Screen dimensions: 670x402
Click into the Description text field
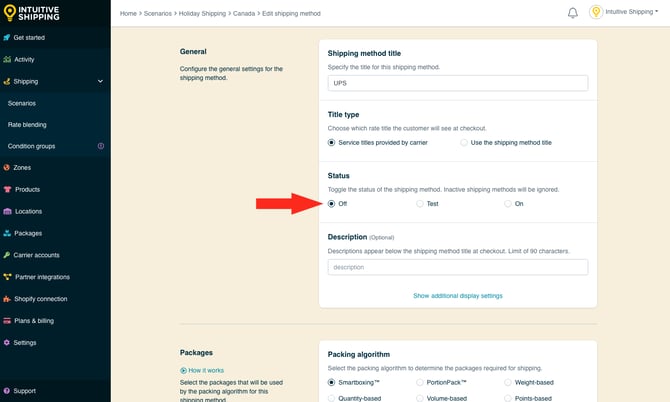(457, 267)
